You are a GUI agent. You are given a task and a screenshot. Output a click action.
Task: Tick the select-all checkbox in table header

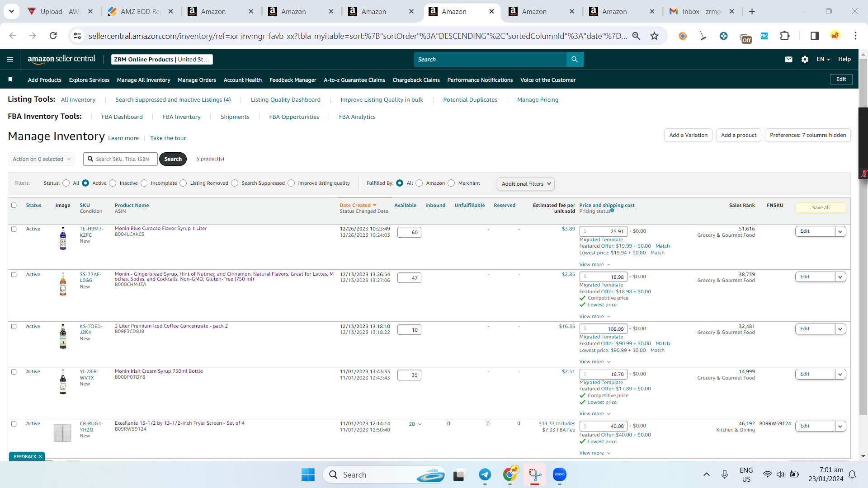coord(14,205)
